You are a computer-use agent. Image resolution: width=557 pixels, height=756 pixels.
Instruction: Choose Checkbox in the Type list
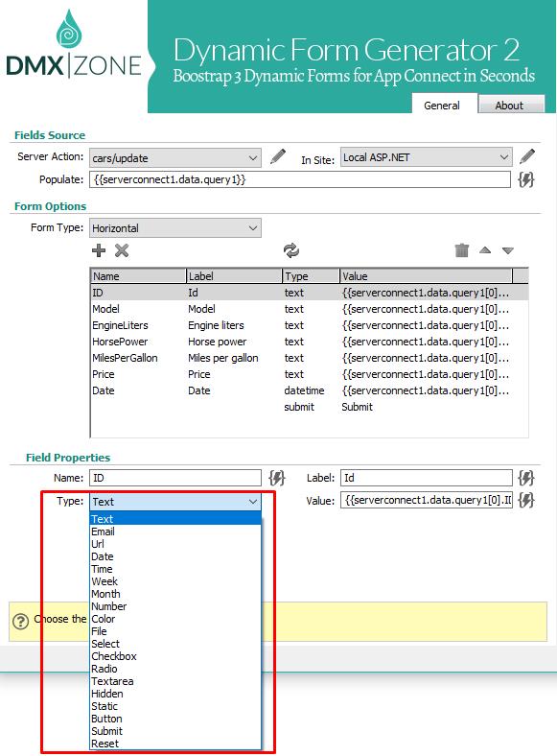pos(175,656)
